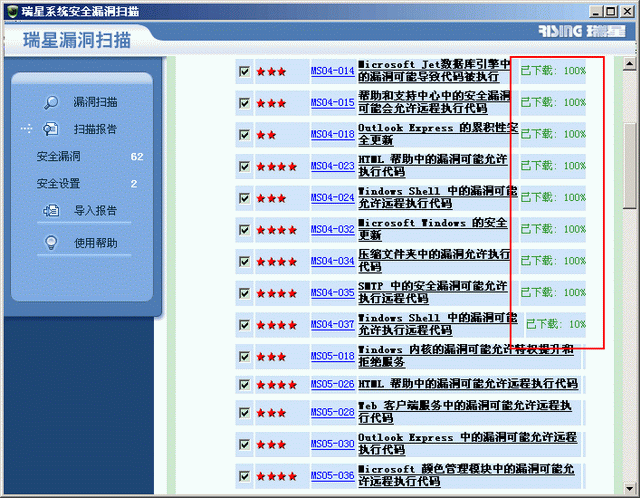Click the report icon beside 扫描报告
The image size is (640, 498).
(x=51, y=129)
